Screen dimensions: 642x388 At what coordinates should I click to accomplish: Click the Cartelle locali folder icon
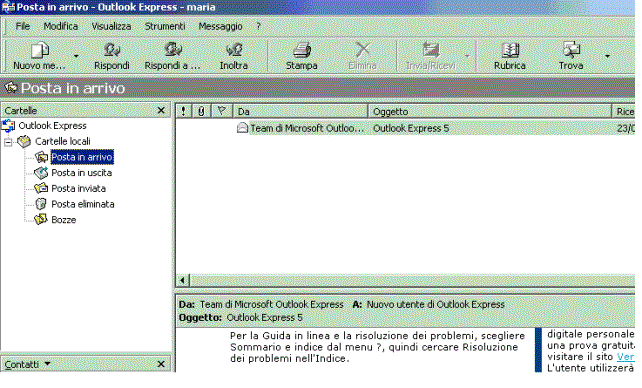point(24,142)
